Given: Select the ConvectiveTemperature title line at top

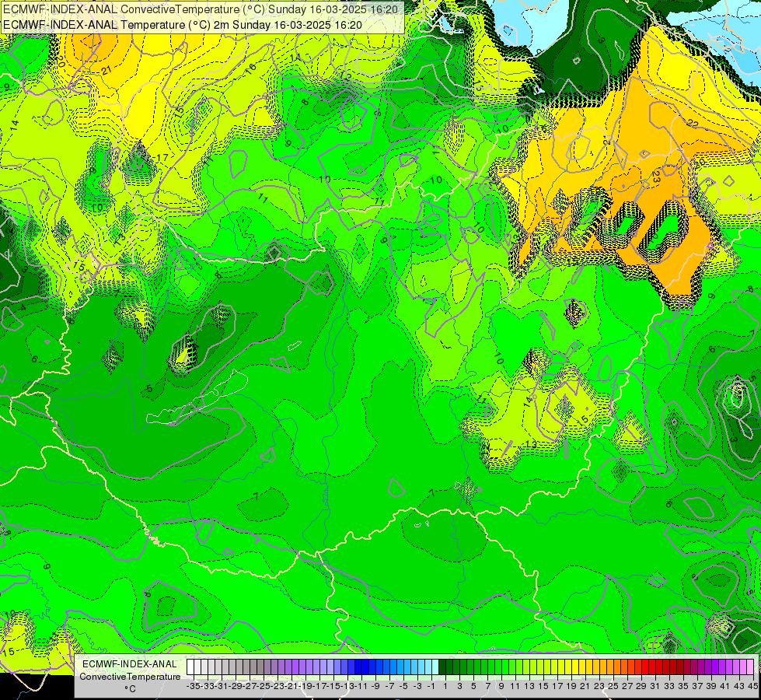Looking at the screenshot, I should 201,9.
